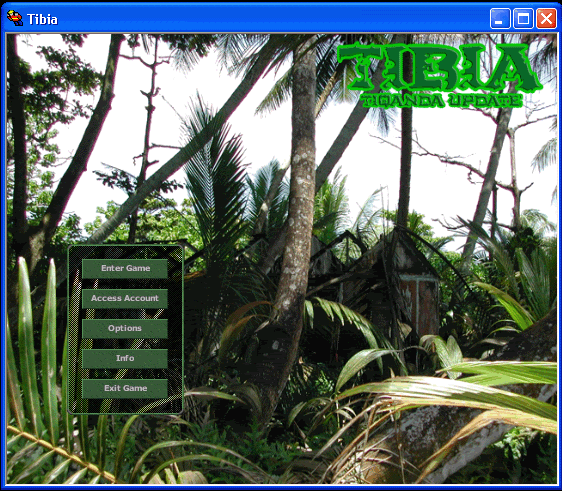Click the Enter Game button
Screen dimensions: 562x492
pyautogui.click(x=125, y=268)
